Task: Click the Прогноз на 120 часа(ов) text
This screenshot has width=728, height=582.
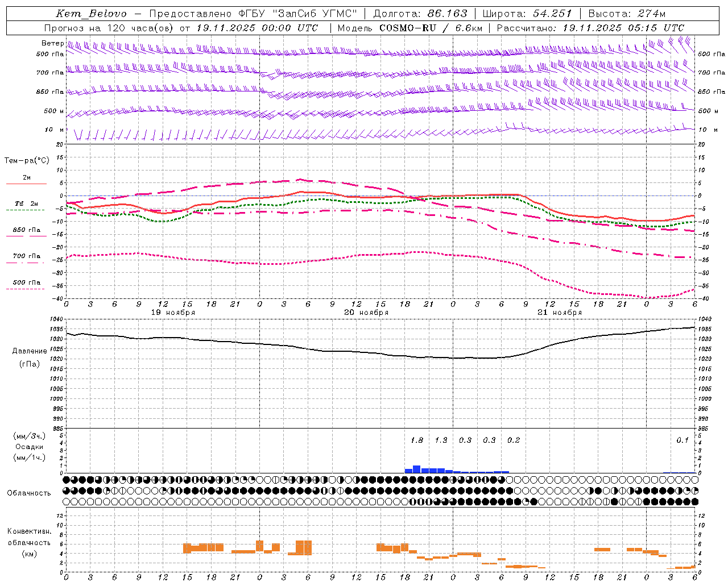Action: coord(109,28)
